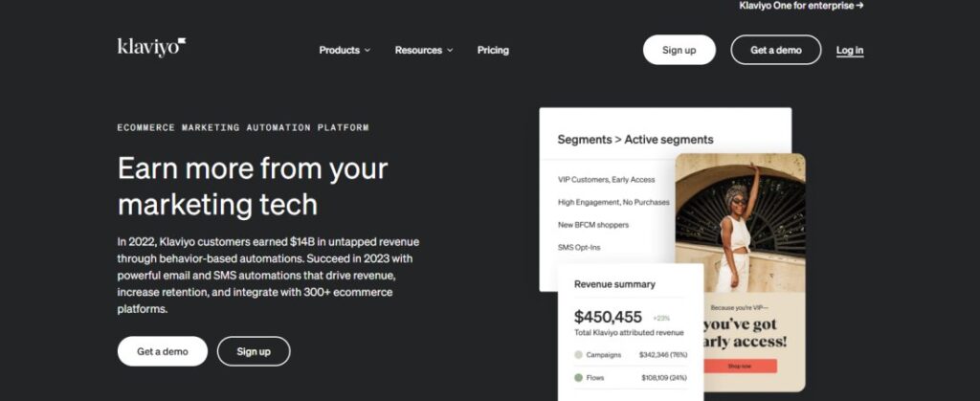
Task: Open the Log in link
Action: 849,50
